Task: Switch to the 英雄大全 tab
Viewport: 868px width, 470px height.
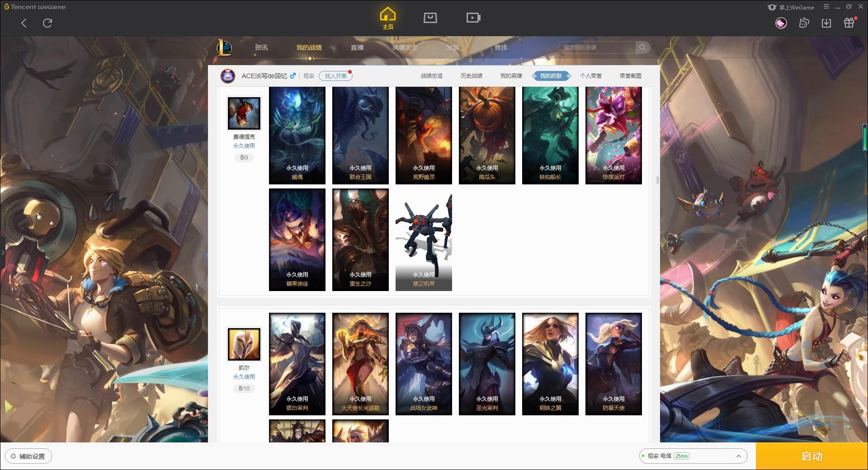Action: click(x=405, y=47)
